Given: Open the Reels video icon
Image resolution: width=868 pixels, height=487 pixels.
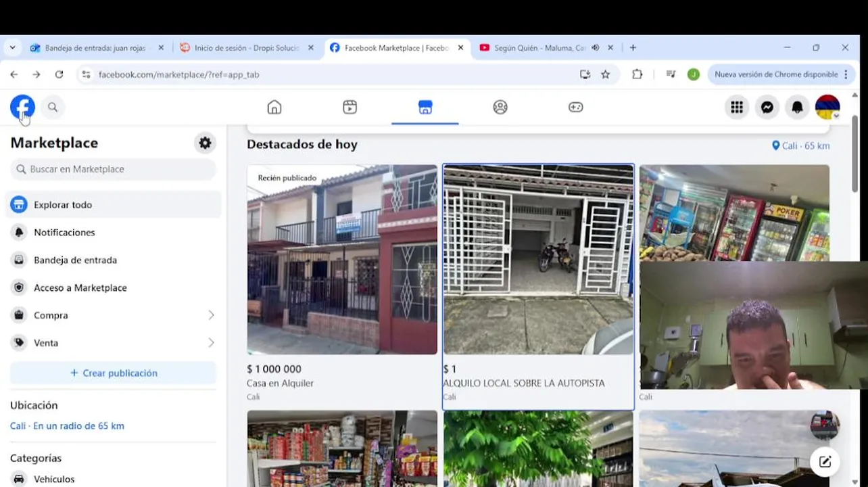Looking at the screenshot, I should coord(349,107).
